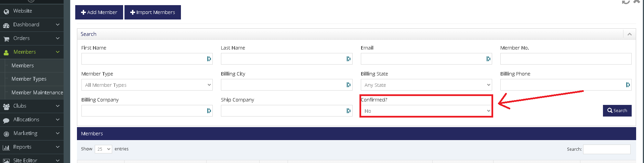Click the Clubs group icon
The width and height of the screenshot is (644, 163).
[x=6, y=107]
